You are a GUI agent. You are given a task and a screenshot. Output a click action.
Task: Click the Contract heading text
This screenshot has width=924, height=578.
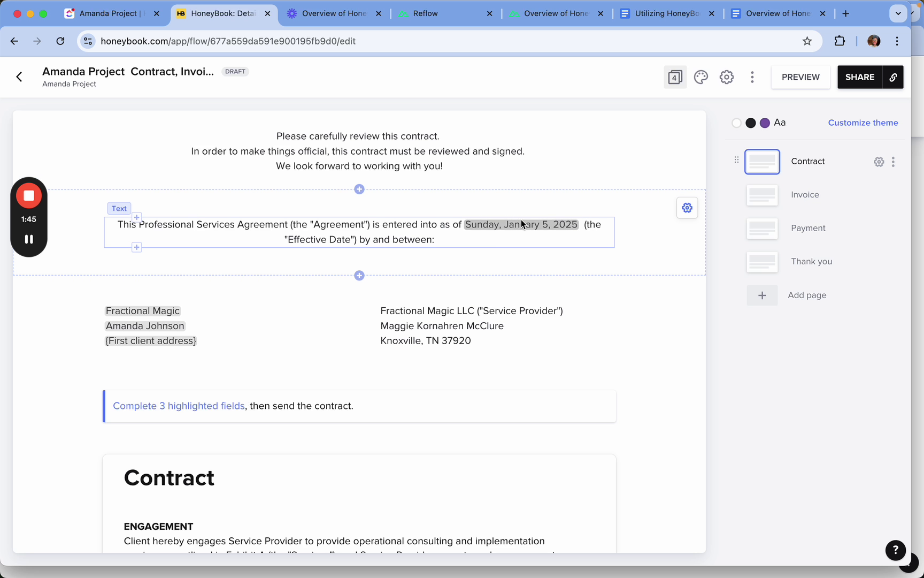click(x=169, y=478)
